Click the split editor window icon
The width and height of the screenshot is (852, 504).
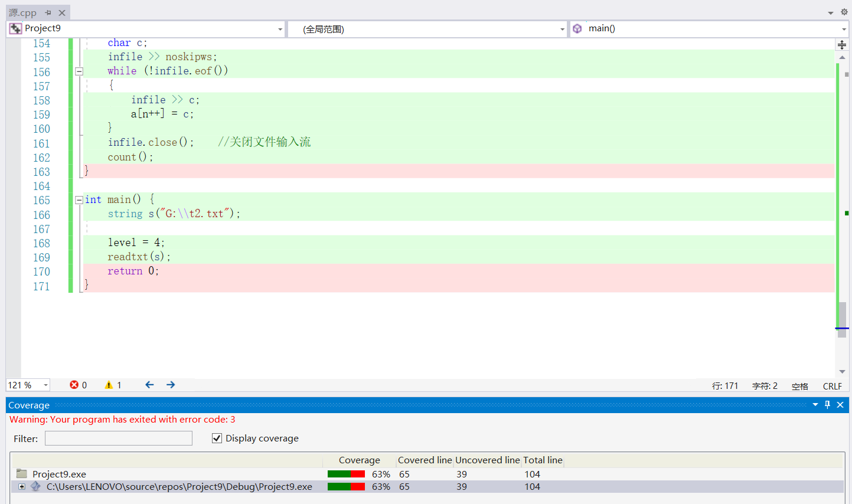[841, 45]
